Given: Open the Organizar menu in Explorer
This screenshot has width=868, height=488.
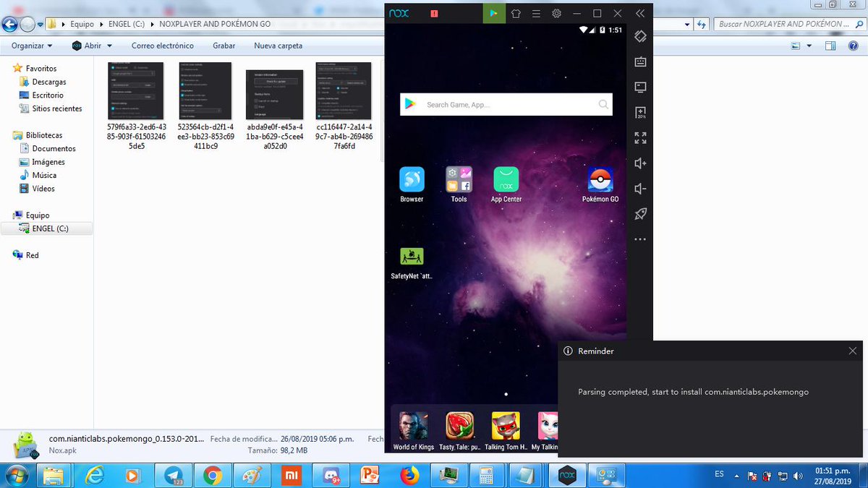Looking at the screenshot, I should pyautogui.click(x=32, y=46).
